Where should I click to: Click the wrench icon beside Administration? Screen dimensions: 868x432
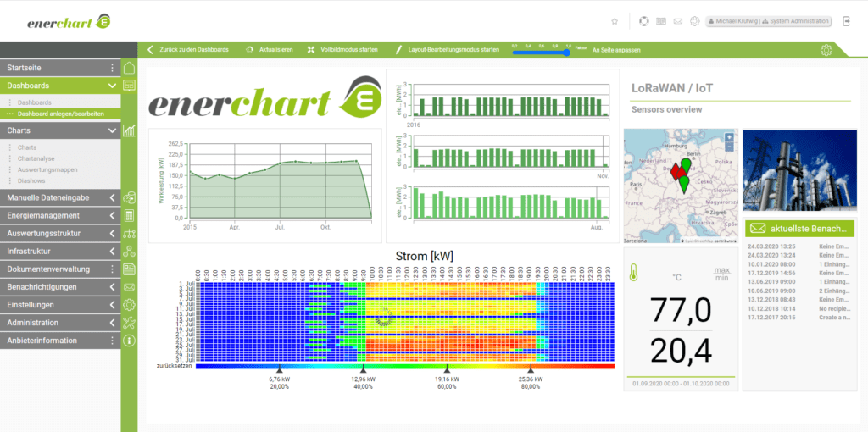pyautogui.click(x=130, y=323)
